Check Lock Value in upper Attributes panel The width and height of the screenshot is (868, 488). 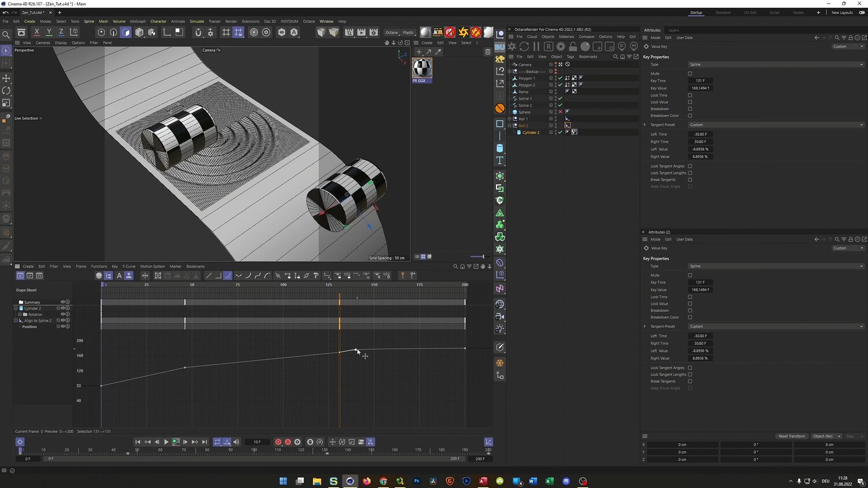(x=690, y=102)
